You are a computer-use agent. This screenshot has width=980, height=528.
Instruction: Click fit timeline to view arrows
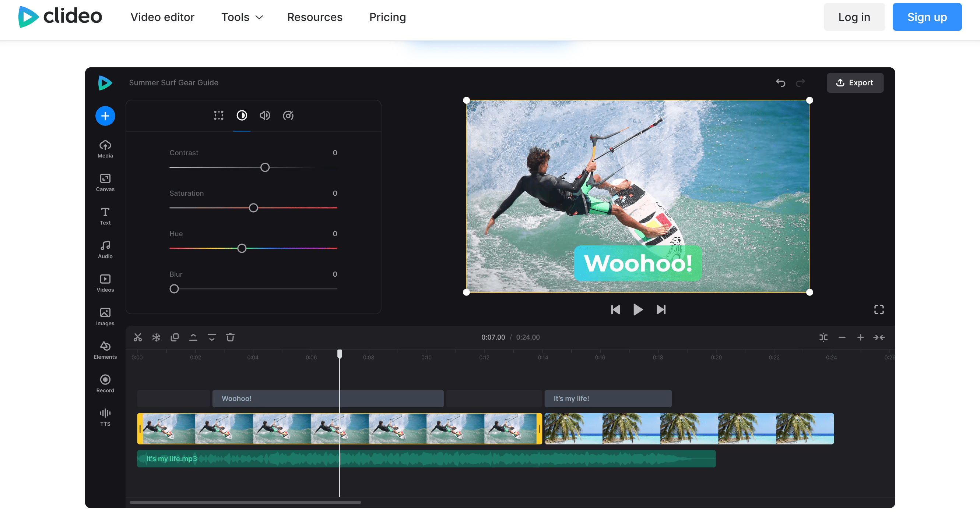pos(879,337)
